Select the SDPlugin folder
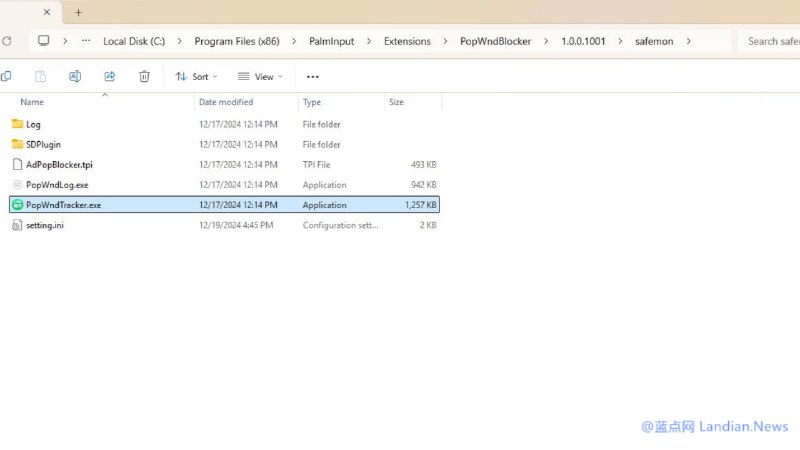The image size is (800, 450). click(x=43, y=144)
